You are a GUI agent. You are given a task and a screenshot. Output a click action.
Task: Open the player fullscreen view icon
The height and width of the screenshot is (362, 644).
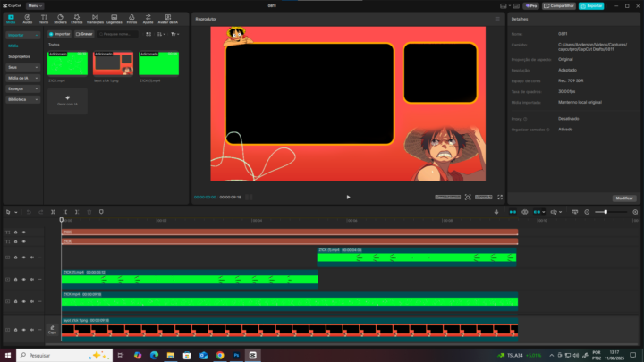(500, 197)
